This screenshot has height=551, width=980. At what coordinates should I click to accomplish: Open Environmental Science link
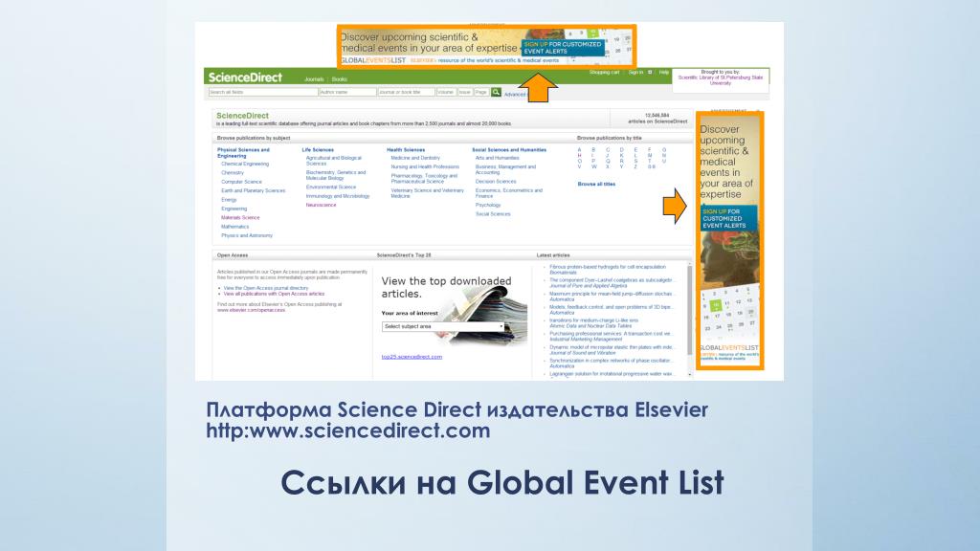tap(330, 187)
